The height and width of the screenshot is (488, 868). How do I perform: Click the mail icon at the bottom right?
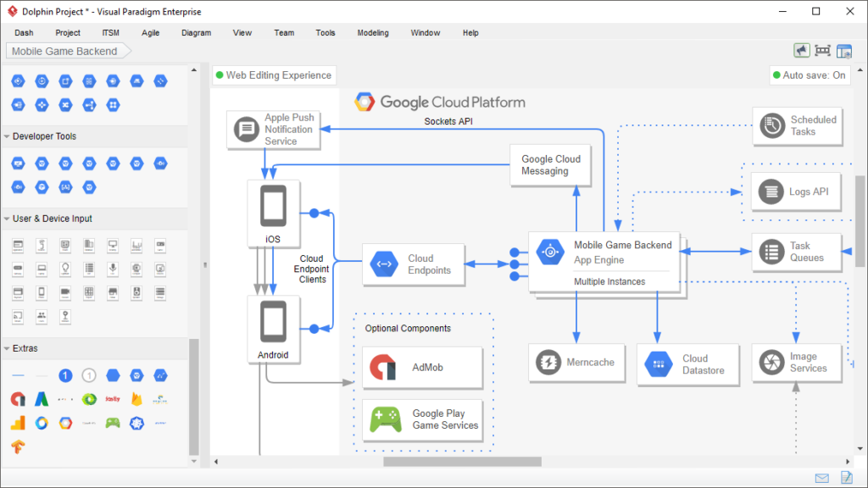821,477
